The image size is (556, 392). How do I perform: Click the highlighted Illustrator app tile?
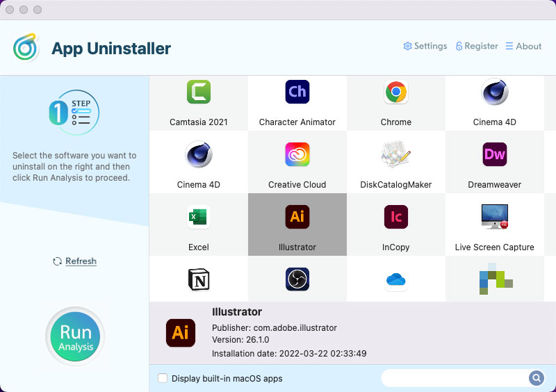297,224
